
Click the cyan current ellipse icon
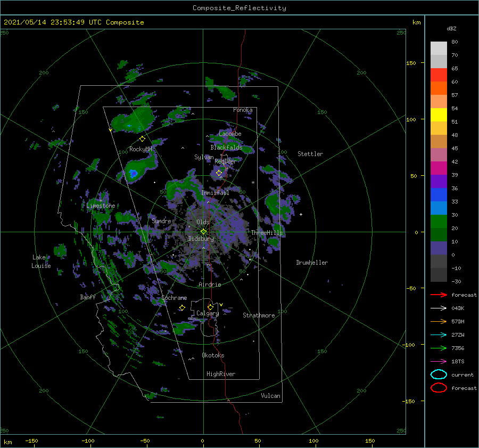click(439, 374)
